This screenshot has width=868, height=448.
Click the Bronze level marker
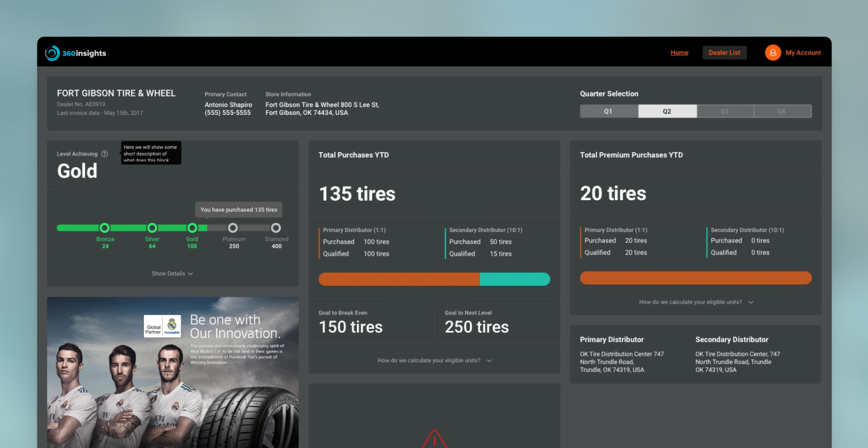pos(105,228)
